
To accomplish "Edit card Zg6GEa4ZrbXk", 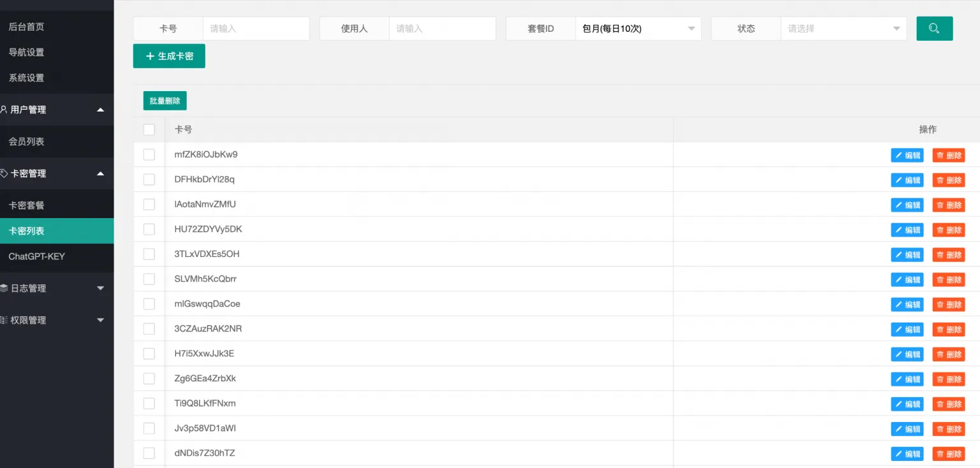I will (x=907, y=379).
